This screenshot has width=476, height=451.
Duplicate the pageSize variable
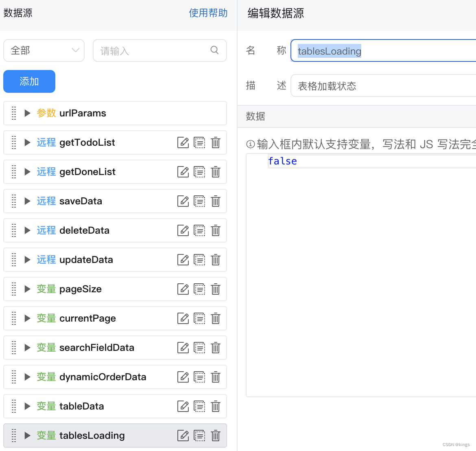coord(199,289)
